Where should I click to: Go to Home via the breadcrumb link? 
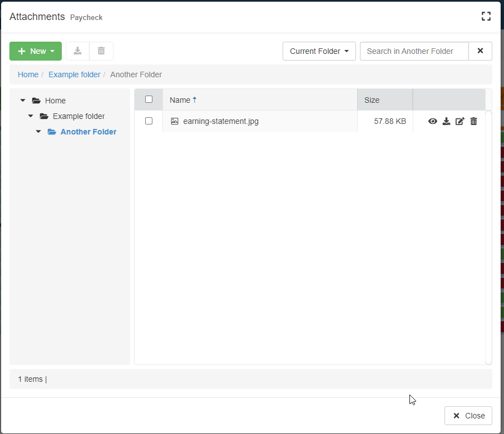coord(28,74)
